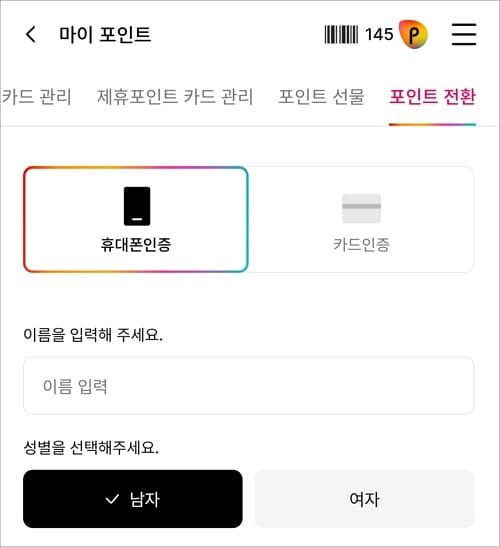Open the hamburger menu icon
The image size is (500, 547).
(x=464, y=34)
